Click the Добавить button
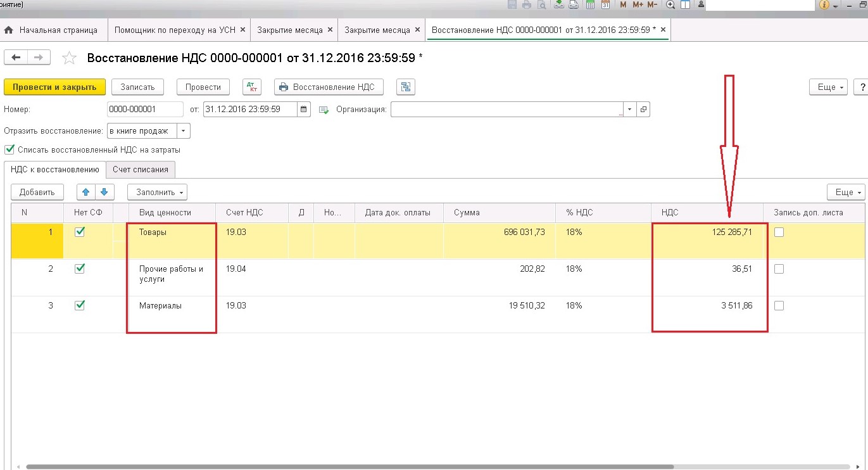The image size is (868, 470). coord(37,192)
